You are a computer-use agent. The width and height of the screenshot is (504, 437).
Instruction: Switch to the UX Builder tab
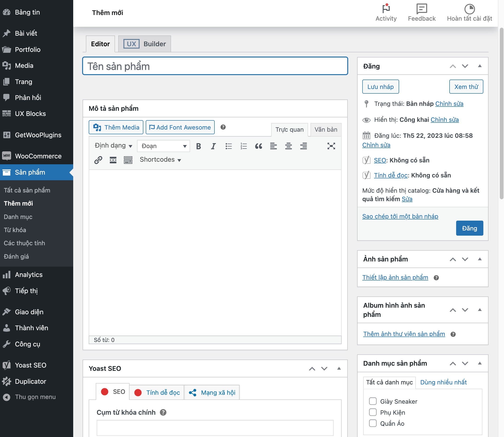point(145,44)
